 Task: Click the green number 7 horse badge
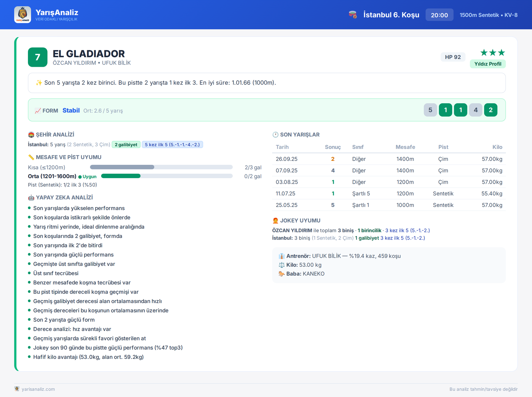[38, 57]
